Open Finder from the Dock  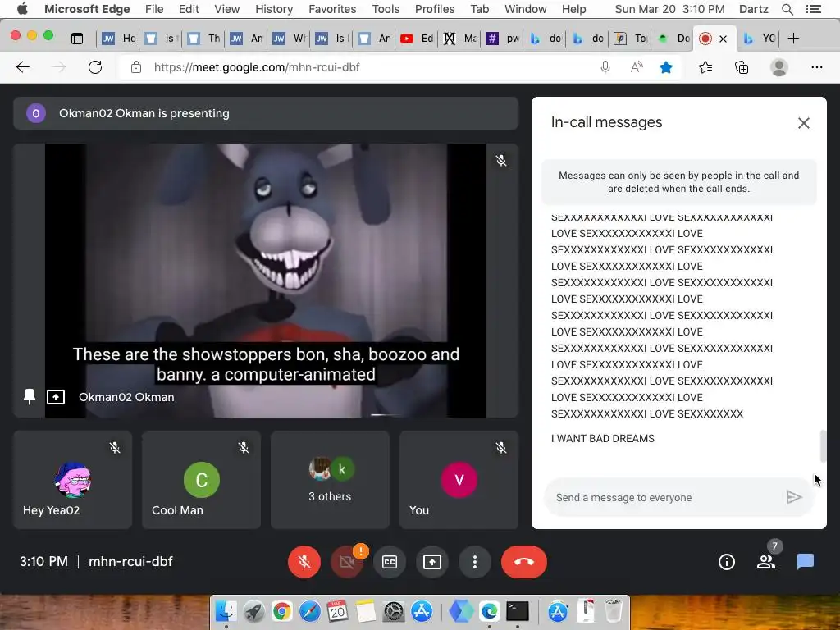[x=226, y=610]
